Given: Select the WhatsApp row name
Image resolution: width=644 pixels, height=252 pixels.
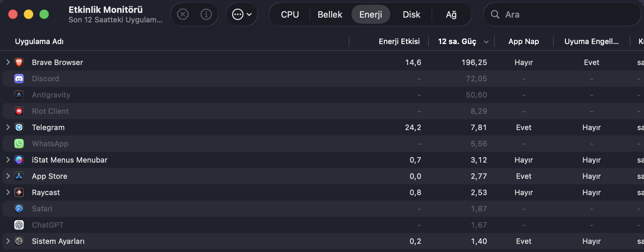Looking at the screenshot, I should tap(50, 144).
